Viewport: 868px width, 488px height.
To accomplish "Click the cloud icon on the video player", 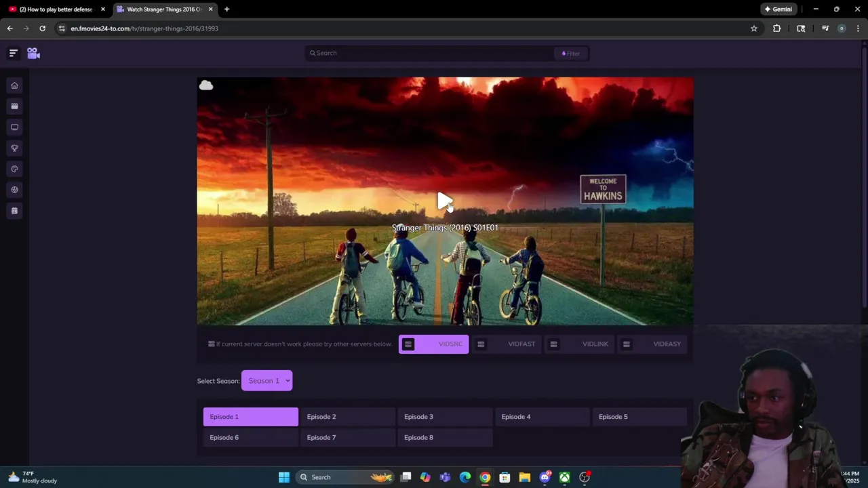I will point(206,85).
